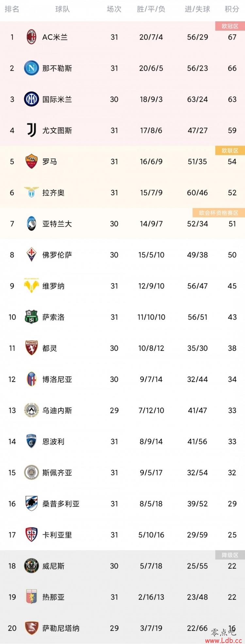Screen dimensions: 245x644
Task: Open the Torino bull crest
Action: point(31,348)
